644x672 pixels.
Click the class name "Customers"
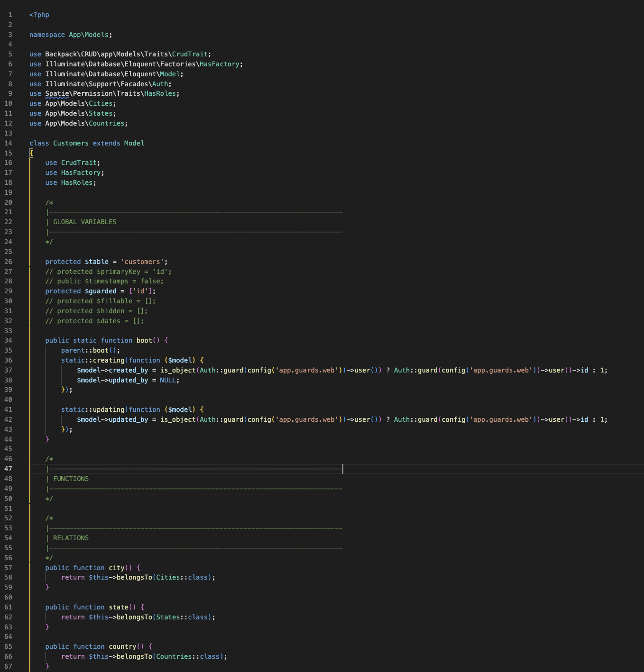(x=71, y=143)
